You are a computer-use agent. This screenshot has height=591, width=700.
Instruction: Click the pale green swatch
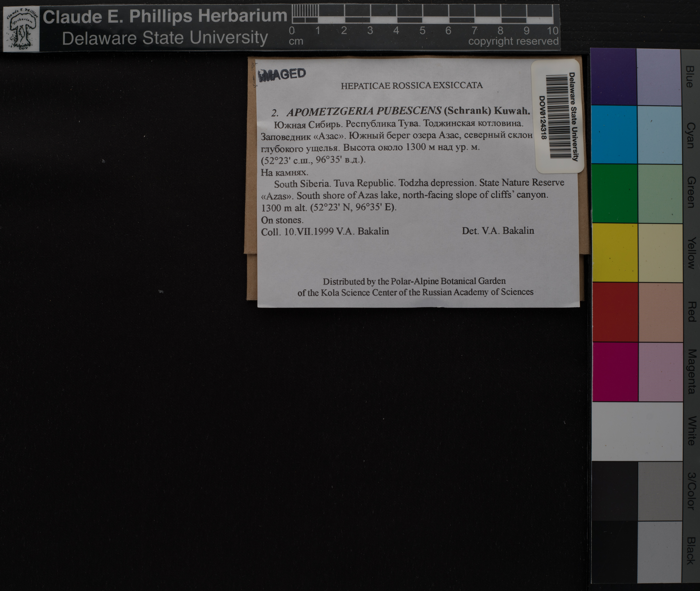[x=660, y=194]
